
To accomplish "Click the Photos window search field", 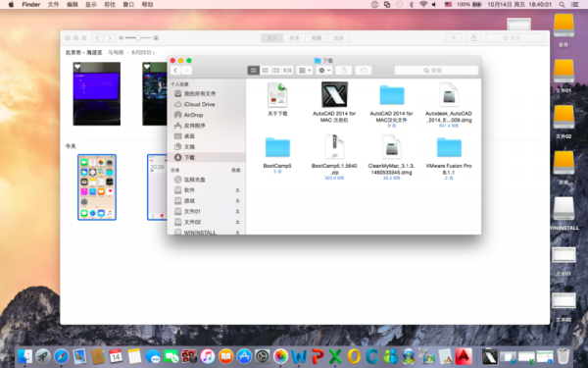I will [x=515, y=38].
